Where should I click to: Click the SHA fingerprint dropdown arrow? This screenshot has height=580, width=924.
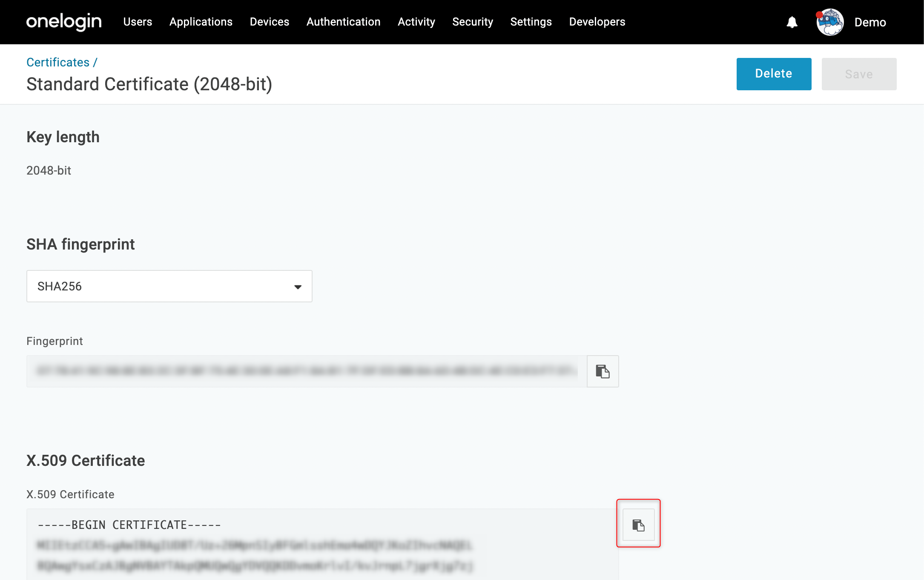click(x=298, y=287)
